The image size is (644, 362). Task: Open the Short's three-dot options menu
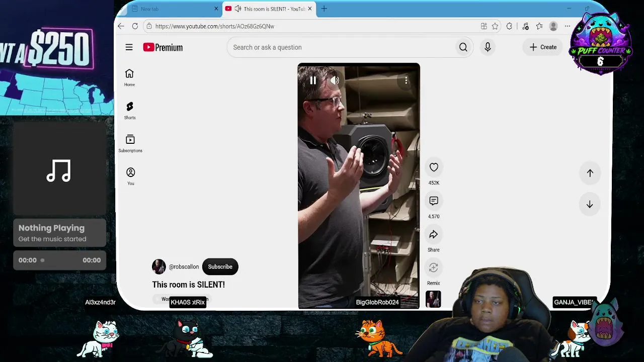tap(406, 80)
